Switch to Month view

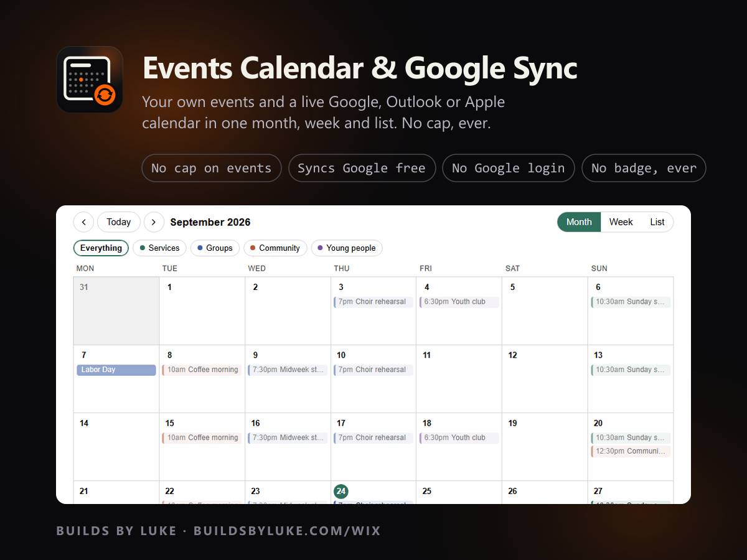(x=579, y=222)
